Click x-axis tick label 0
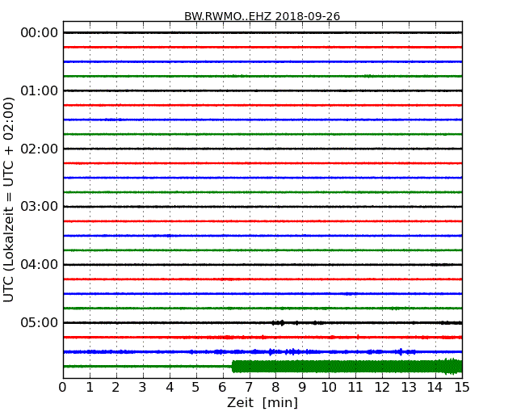The width and height of the screenshot is (525, 420). coord(63,388)
